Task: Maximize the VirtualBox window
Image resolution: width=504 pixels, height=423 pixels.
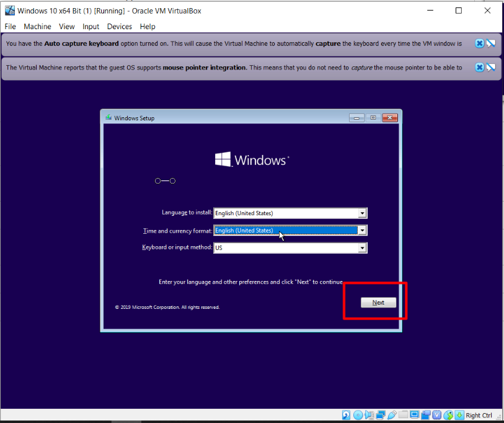Action: click(459, 11)
